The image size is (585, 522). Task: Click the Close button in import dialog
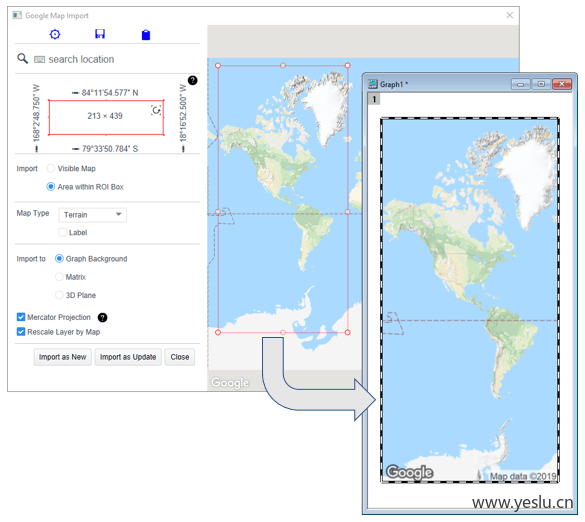180,357
